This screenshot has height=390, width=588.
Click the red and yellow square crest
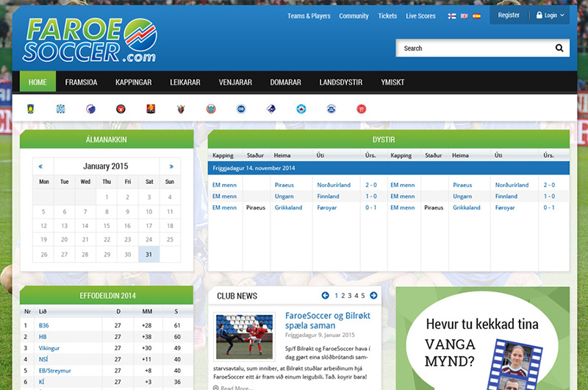(151, 109)
